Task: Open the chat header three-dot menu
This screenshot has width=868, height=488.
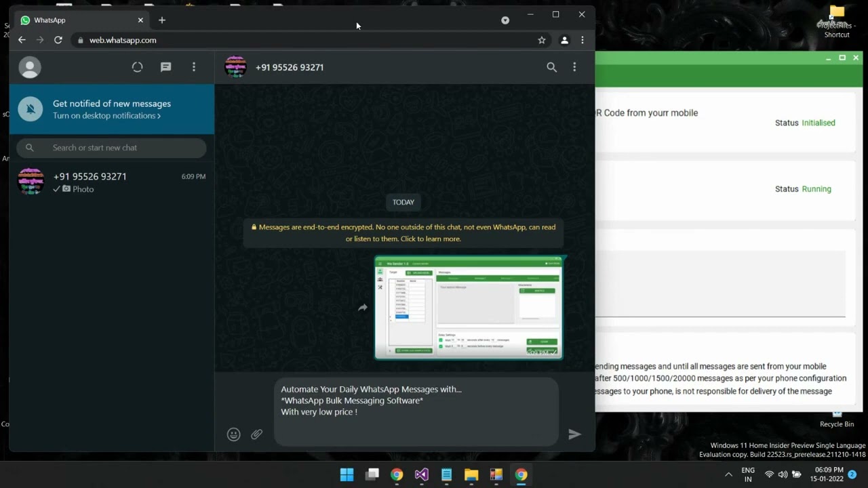Action: 574,67
